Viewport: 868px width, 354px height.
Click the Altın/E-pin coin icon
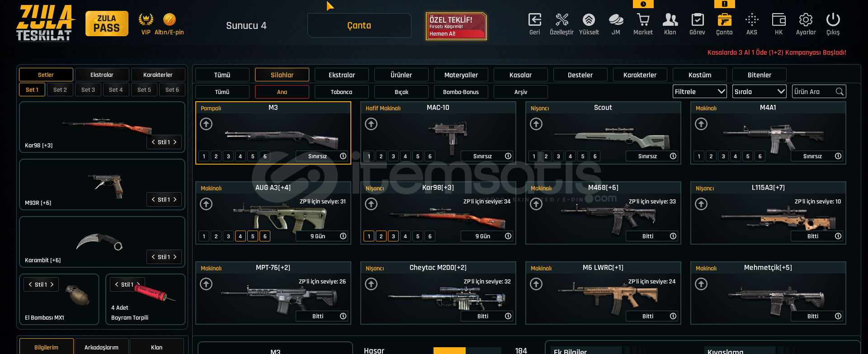[169, 19]
